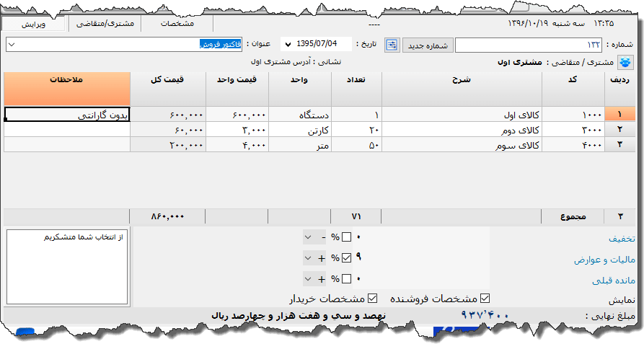Click code cell ۳۰۰۰
The image size is (644, 344).
[x=573, y=130]
